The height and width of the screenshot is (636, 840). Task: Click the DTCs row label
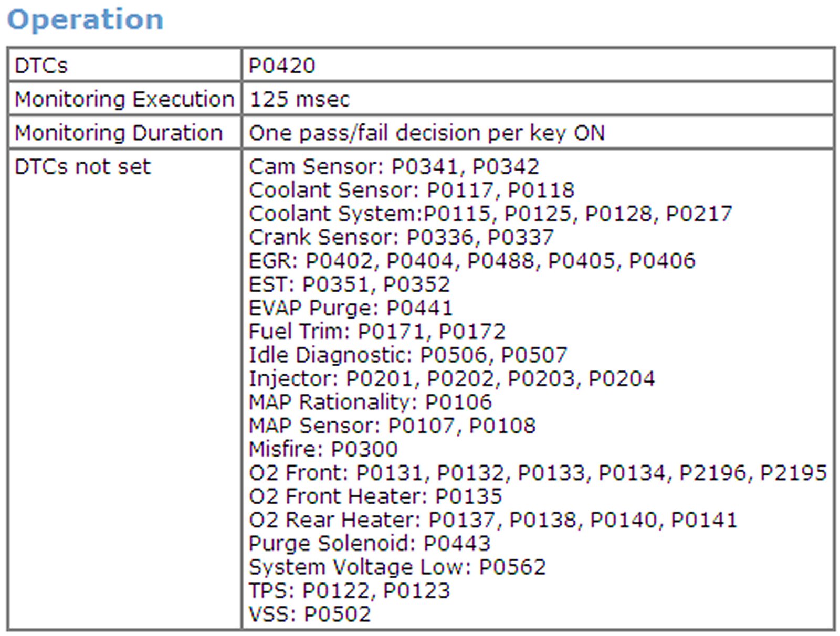click(x=41, y=66)
